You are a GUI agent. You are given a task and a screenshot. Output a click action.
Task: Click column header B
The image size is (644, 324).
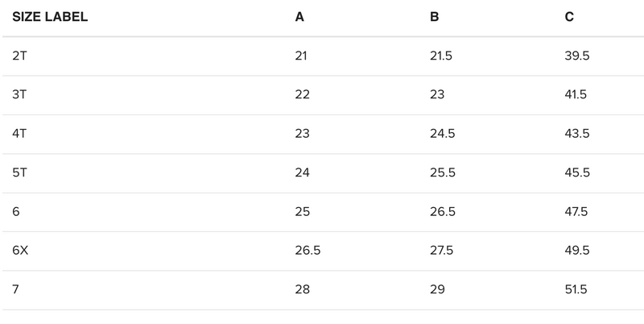[435, 17]
